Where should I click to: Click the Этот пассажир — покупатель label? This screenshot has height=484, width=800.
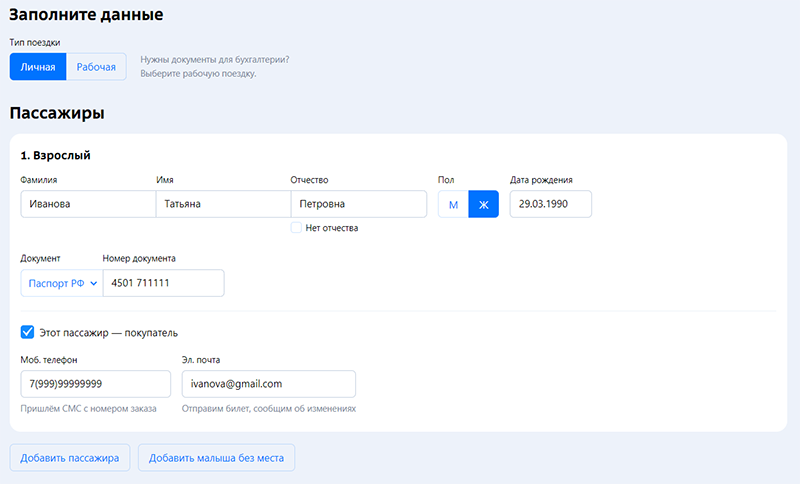tap(109, 333)
